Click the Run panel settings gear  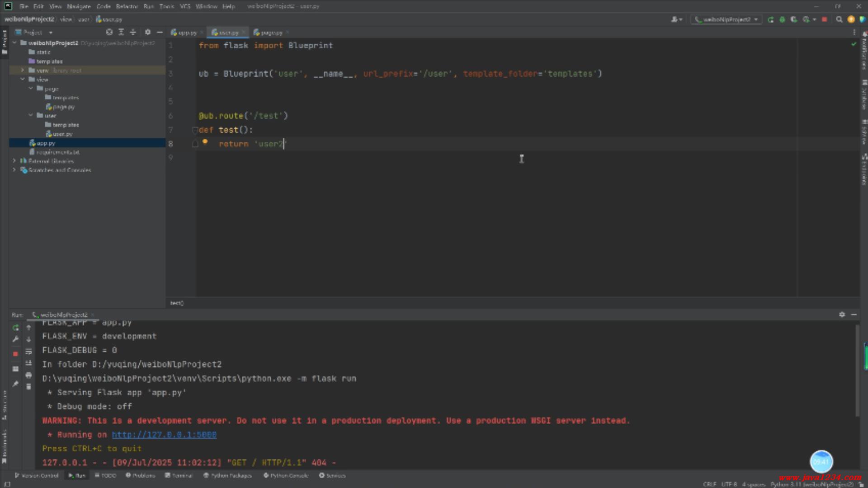click(842, 314)
